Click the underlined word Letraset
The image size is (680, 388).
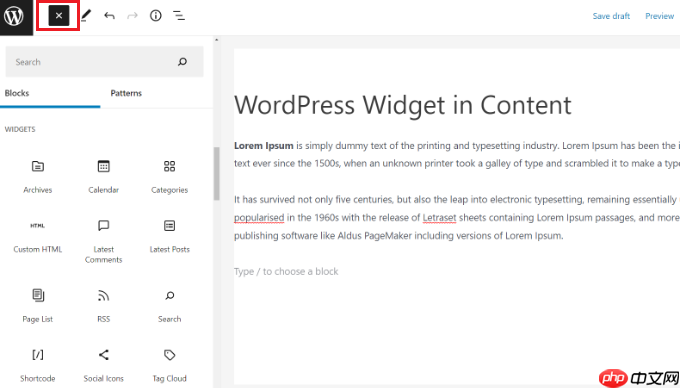[x=439, y=218]
